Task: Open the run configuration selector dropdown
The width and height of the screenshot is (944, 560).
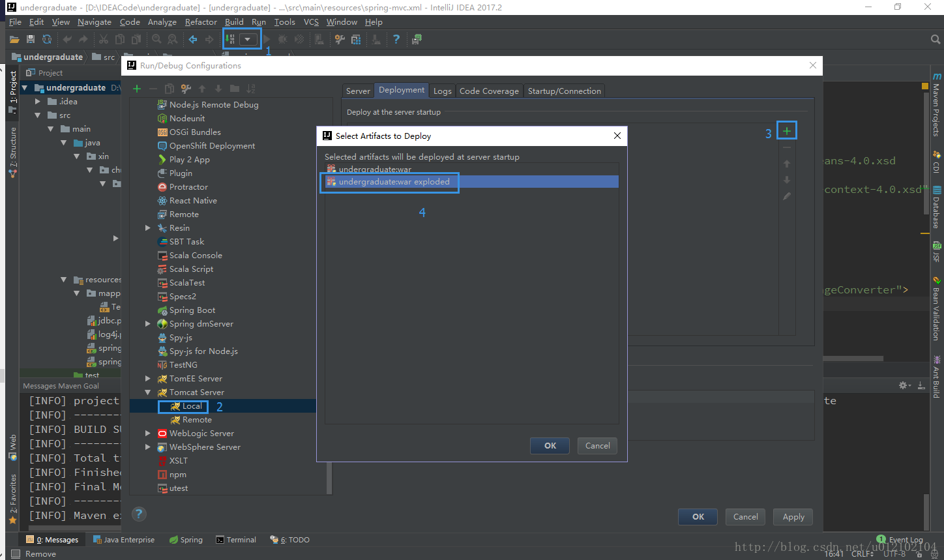Action: pos(248,39)
